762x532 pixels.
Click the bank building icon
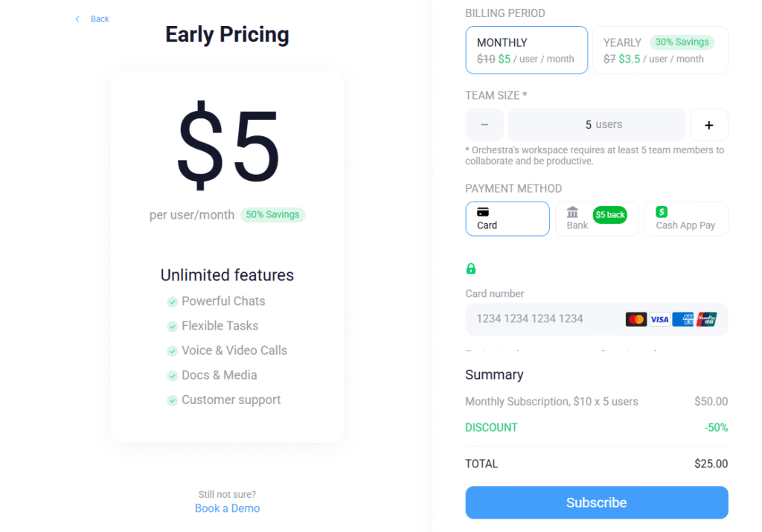(572, 213)
